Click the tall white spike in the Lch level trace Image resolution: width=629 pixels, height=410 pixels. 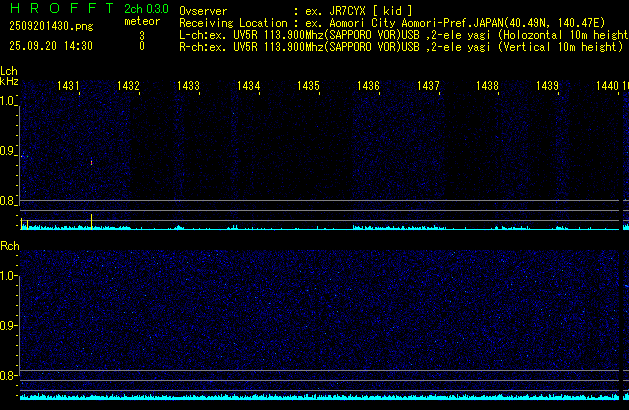tap(91, 220)
